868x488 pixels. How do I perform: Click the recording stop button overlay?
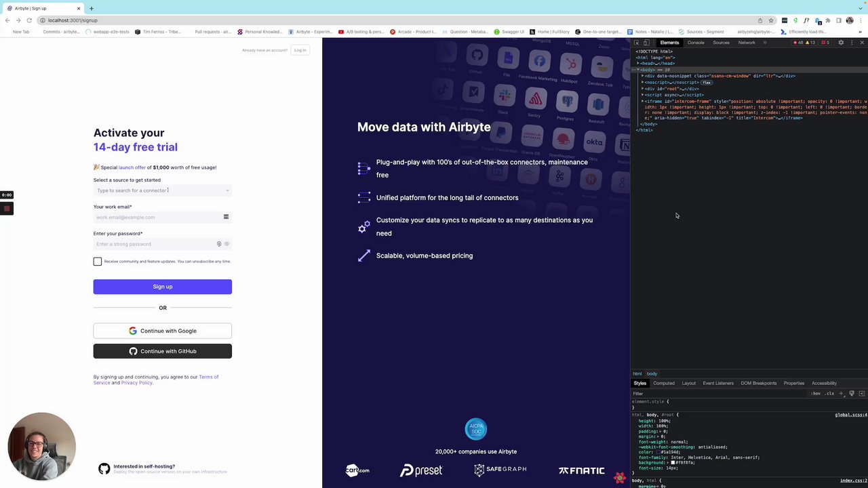[7, 208]
